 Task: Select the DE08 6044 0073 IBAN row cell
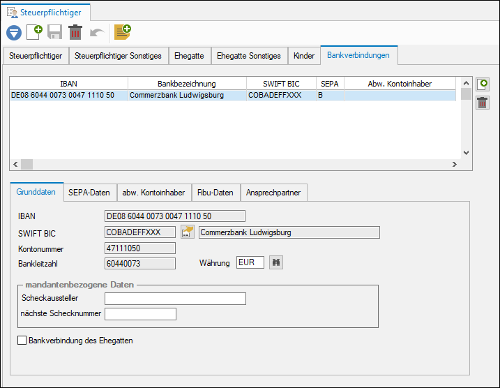(69, 95)
